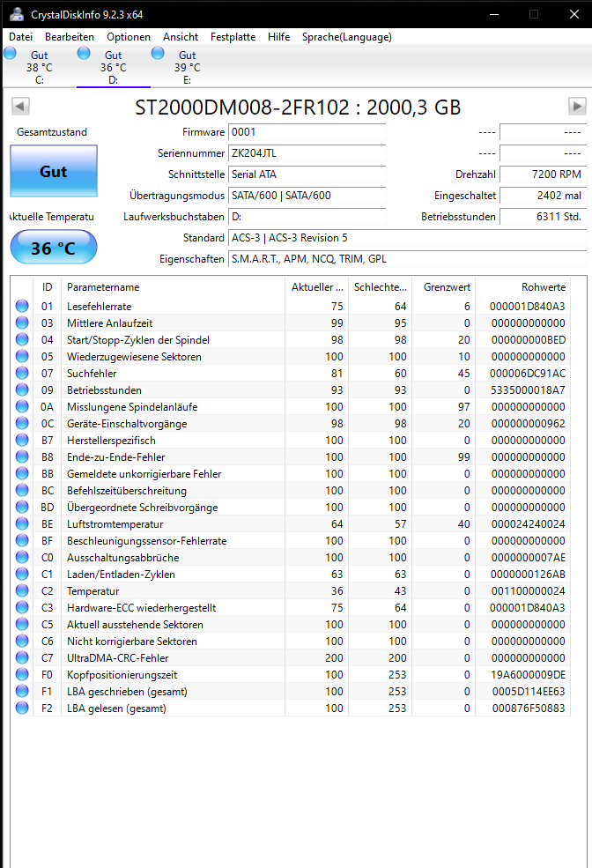Image resolution: width=592 pixels, height=868 pixels.
Task: Click status orb for Lesefehlerrate row
Action: [22, 306]
